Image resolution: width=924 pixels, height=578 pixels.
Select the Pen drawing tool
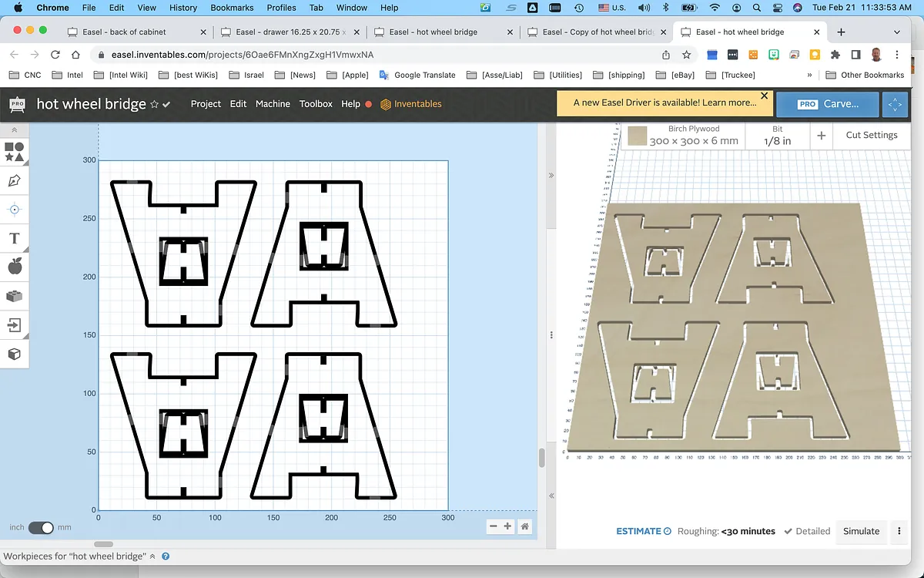(x=14, y=181)
